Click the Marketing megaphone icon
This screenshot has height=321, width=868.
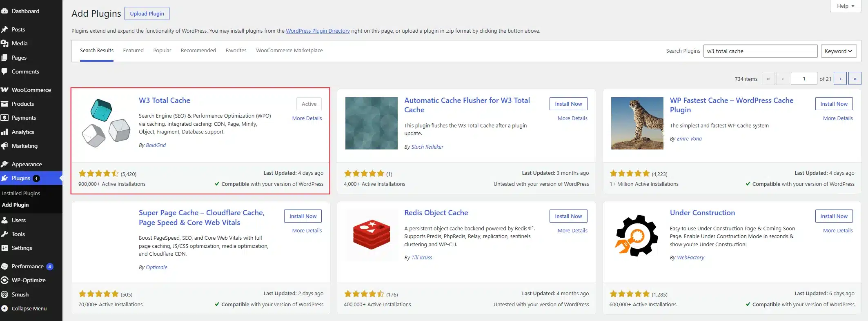(x=4, y=146)
